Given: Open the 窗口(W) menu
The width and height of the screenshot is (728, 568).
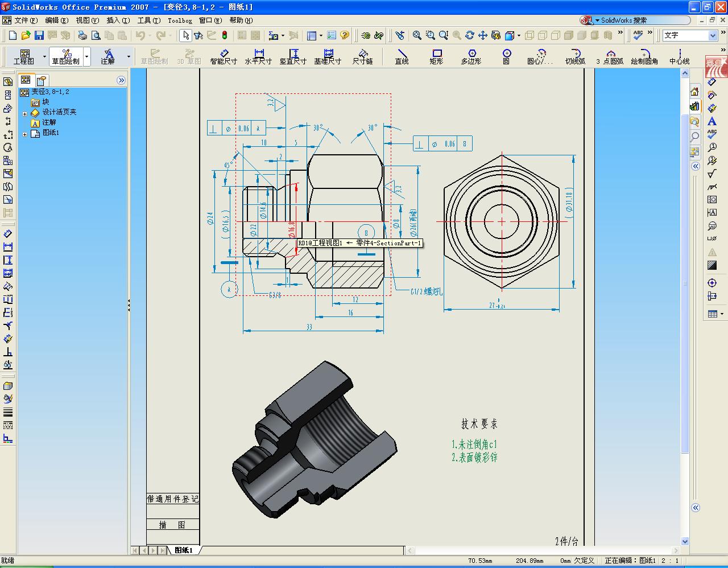Looking at the screenshot, I should point(210,20).
